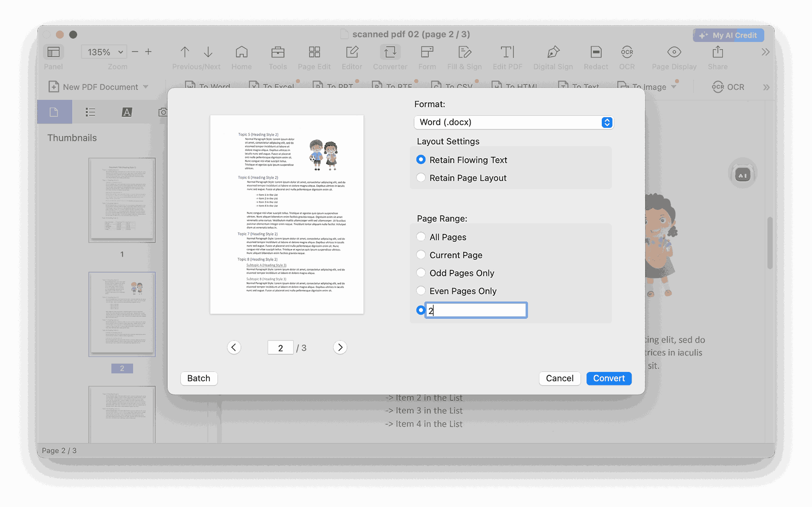Screen dimensions: 812x507
Task: Select Retain Flowing Text radio button
Action: pyautogui.click(x=421, y=160)
